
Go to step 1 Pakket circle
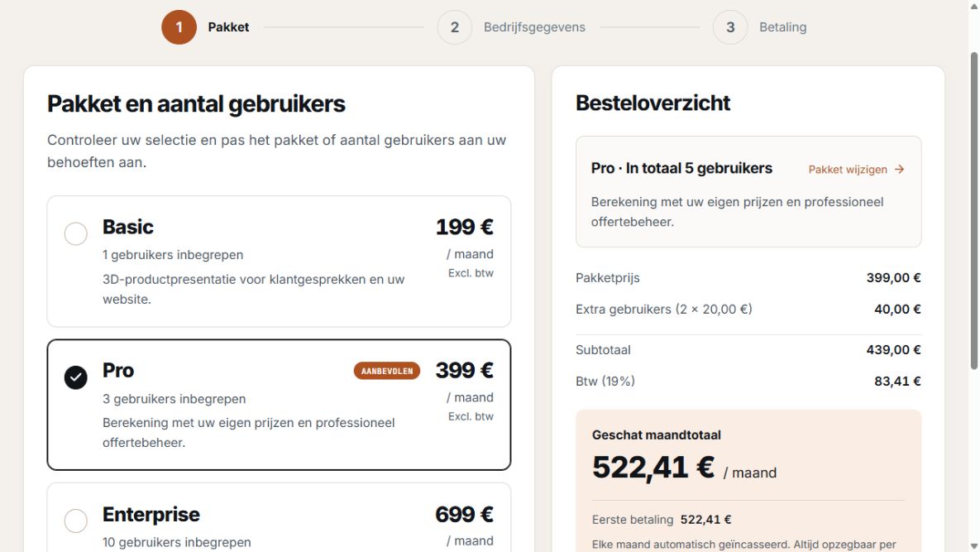pos(179,26)
